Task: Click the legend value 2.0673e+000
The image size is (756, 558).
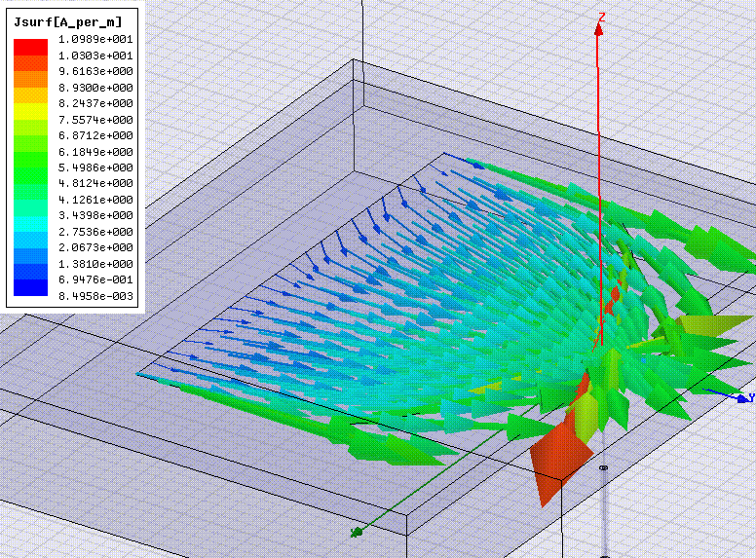Action: (x=95, y=247)
